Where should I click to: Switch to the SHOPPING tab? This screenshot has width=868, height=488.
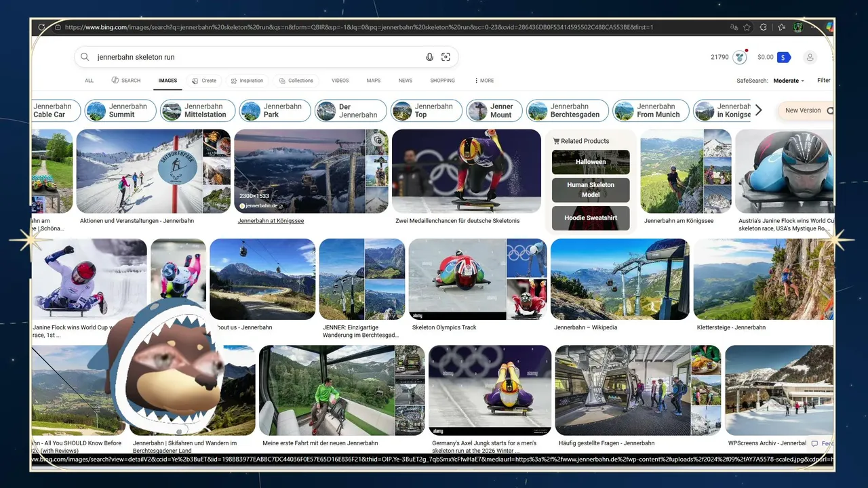point(442,81)
